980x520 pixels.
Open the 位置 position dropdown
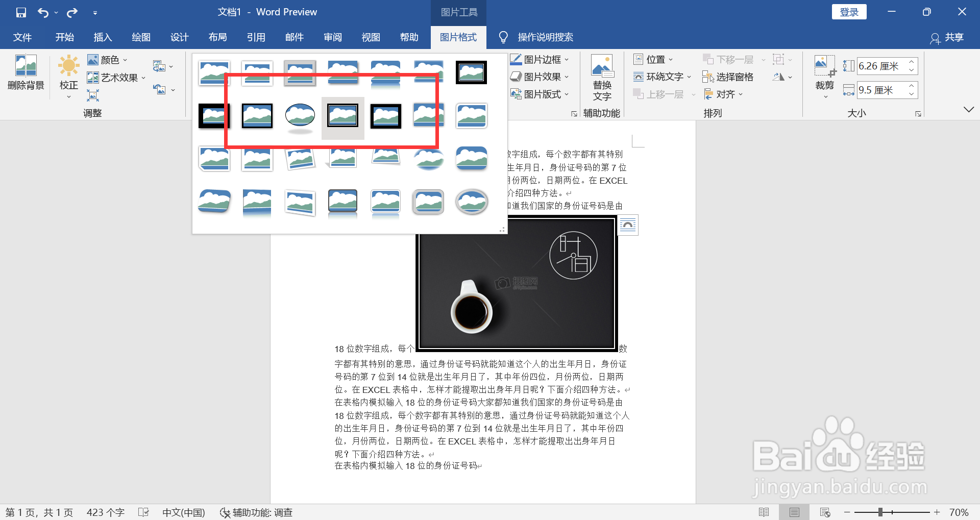tap(653, 59)
